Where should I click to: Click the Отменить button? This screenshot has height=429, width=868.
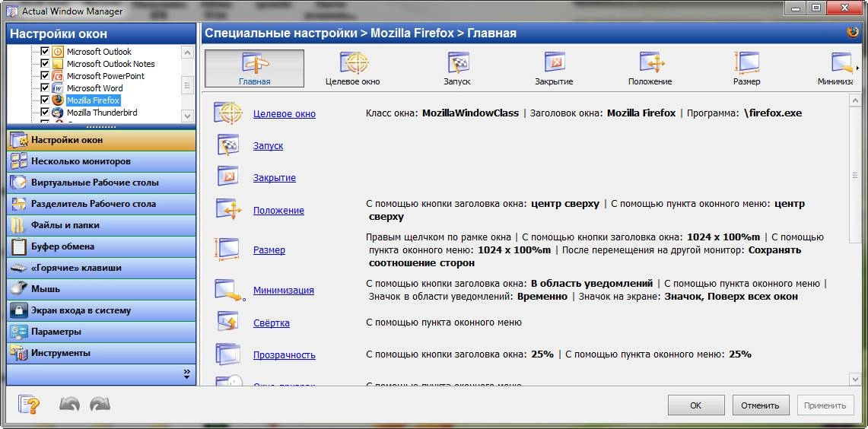[760, 405]
